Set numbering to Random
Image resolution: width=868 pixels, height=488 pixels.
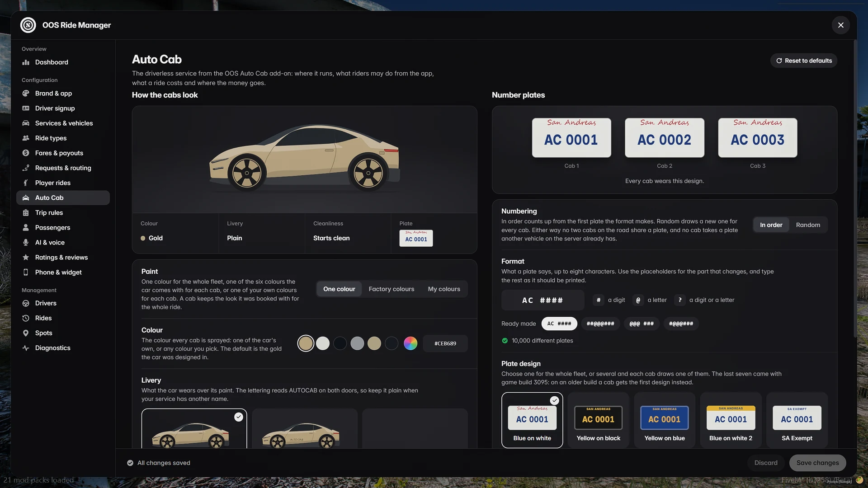pyautogui.click(x=808, y=225)
